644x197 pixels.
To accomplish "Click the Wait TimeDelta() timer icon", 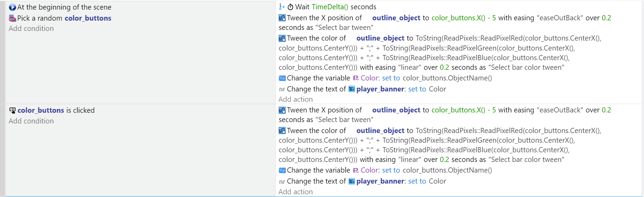I will tap(290, 7).
